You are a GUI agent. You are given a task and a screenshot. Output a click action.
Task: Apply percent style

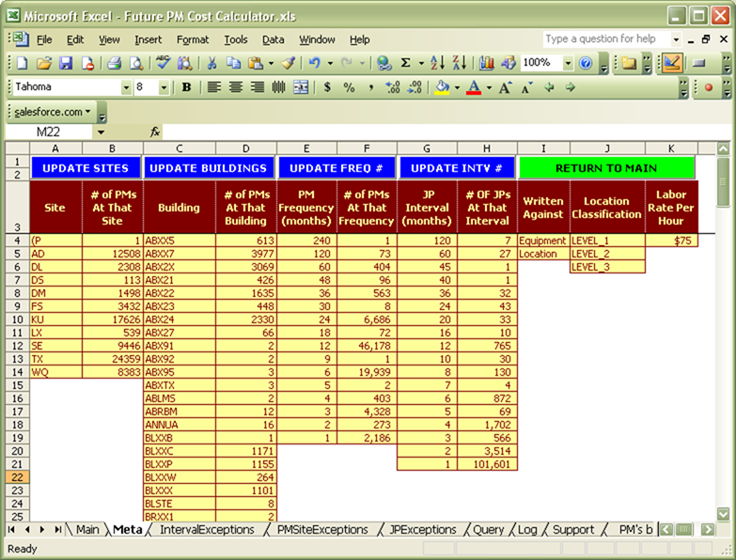click(x=349, y=87)
